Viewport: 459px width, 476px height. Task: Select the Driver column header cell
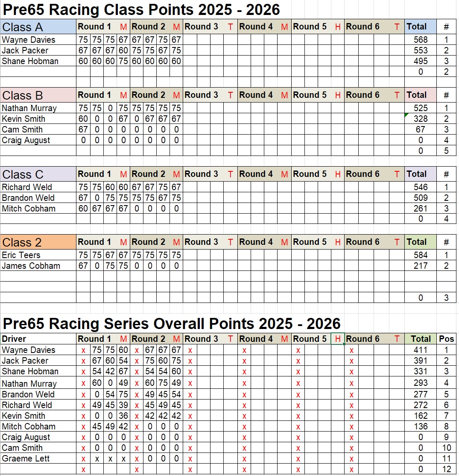38,339
